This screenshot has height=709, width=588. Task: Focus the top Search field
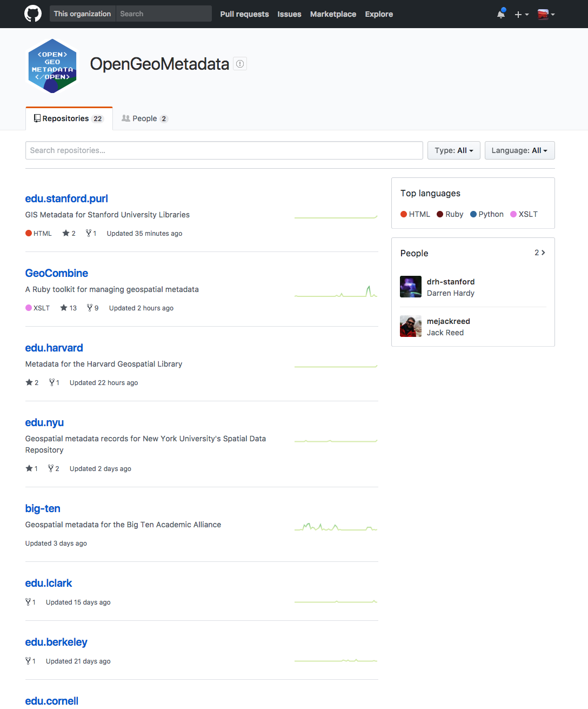point(164,14)
